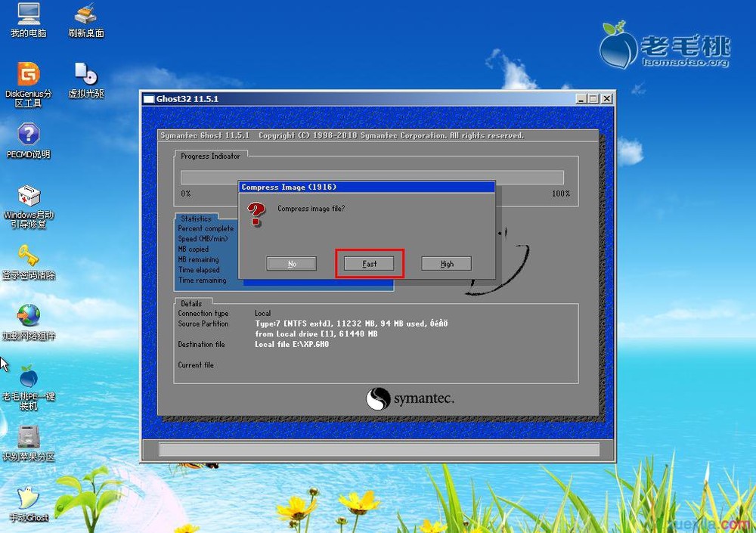756x533 pixels.
Task: Click the Compress Image (1916) title bar
Action: [367, 187]
